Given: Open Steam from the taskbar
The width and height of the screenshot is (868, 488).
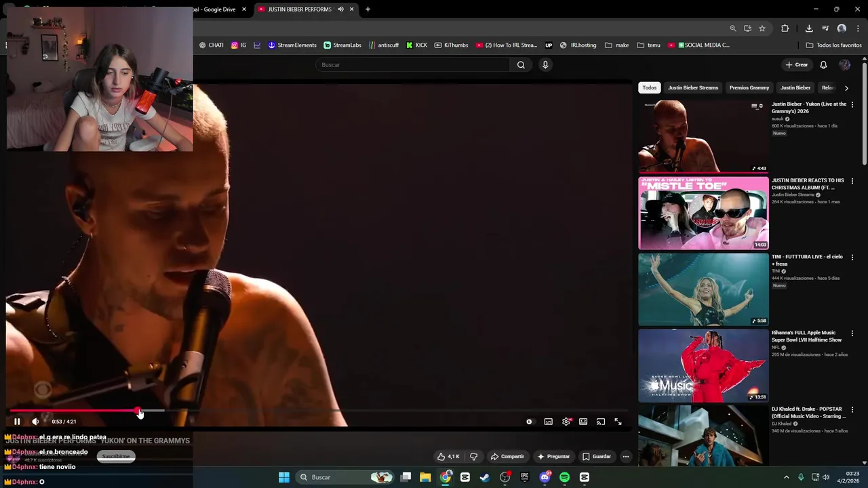Looking at the screenshot, I should [x=485, y=477].
